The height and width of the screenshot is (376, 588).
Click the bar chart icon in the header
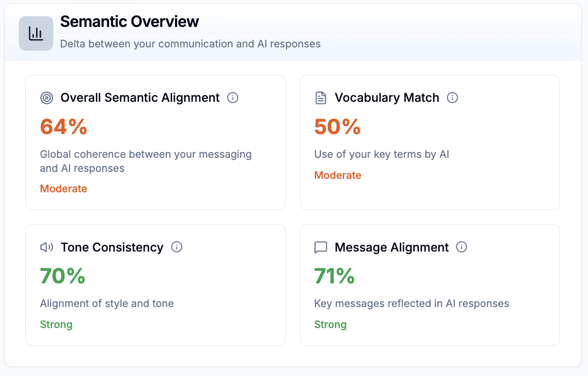36,33
